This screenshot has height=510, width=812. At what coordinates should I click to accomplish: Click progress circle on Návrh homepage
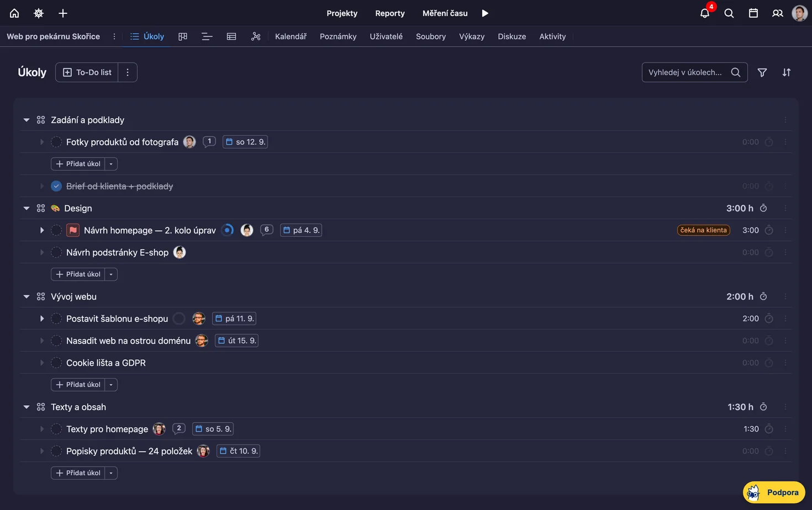pyautogui.click(x=227, y=230)
